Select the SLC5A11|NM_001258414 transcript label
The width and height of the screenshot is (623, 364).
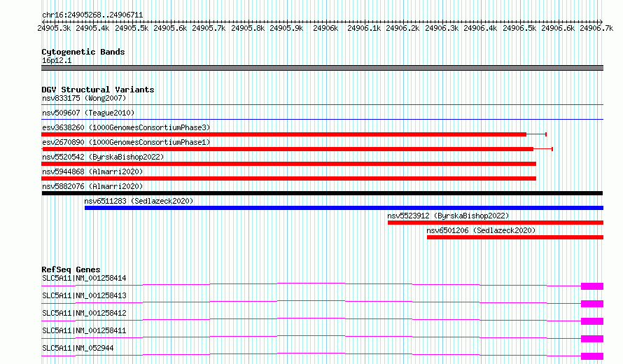tap(84, 278)
